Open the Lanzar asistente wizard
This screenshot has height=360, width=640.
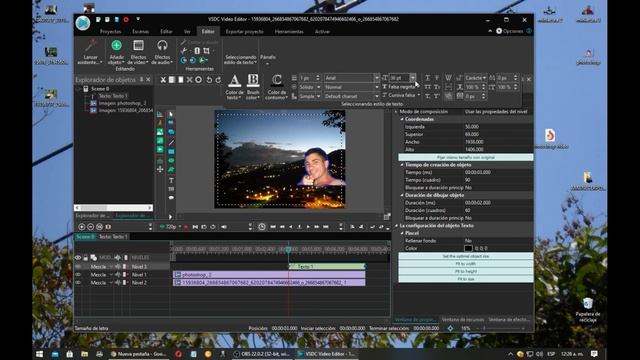click(90, 52)
